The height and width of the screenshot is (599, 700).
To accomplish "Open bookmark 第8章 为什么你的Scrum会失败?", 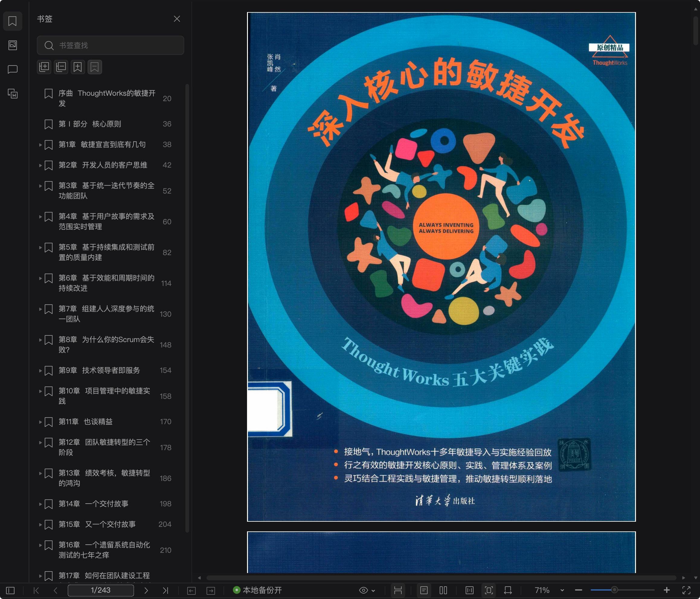I will click(106, 344).
